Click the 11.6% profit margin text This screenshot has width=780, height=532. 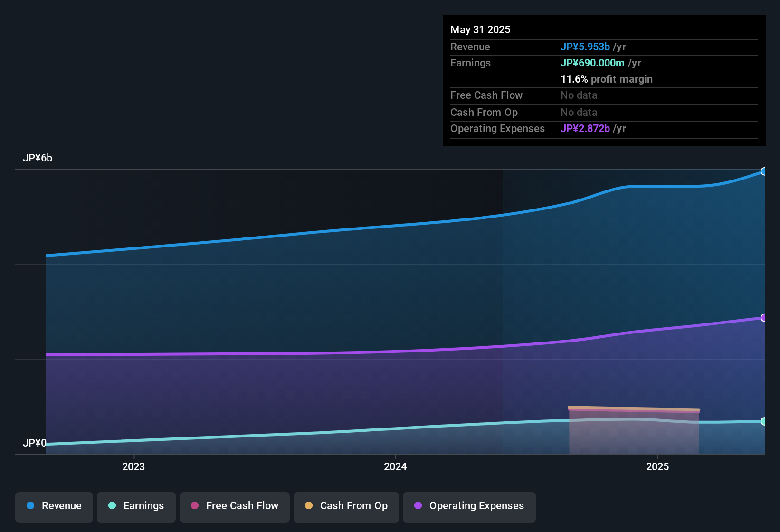coord(607,79)
